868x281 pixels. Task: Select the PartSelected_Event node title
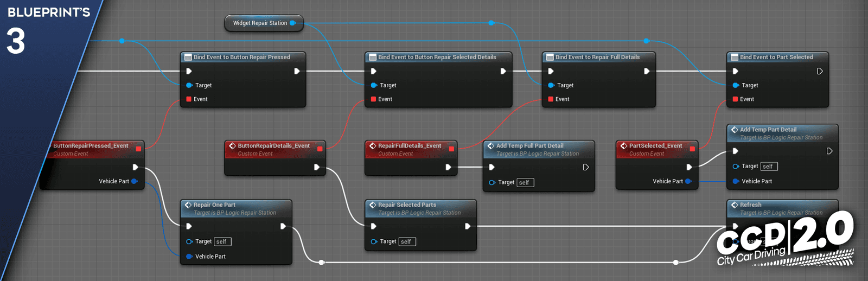point(655,145)
